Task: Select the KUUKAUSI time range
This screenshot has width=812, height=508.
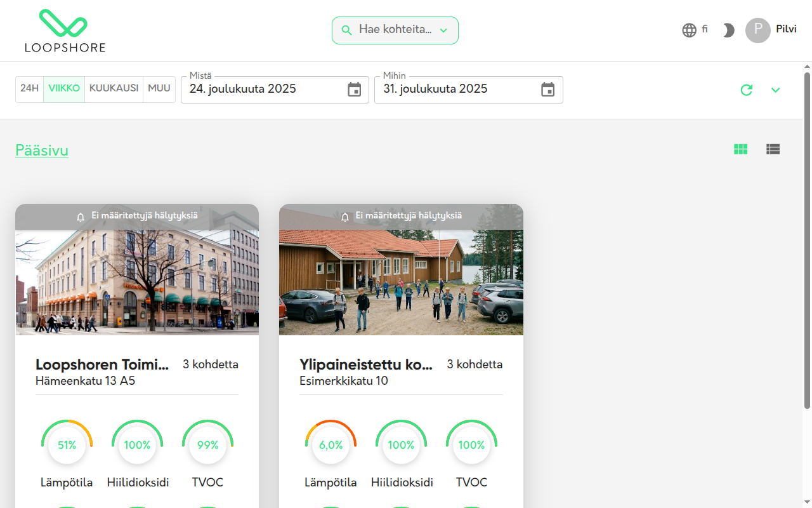Action: [x=114, y=89]
